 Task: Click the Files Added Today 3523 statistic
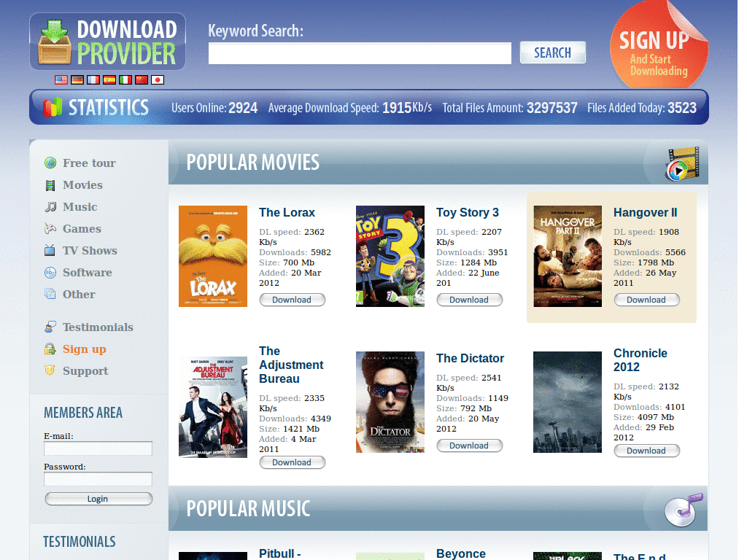pyautogui.click(x=642, y=108)
